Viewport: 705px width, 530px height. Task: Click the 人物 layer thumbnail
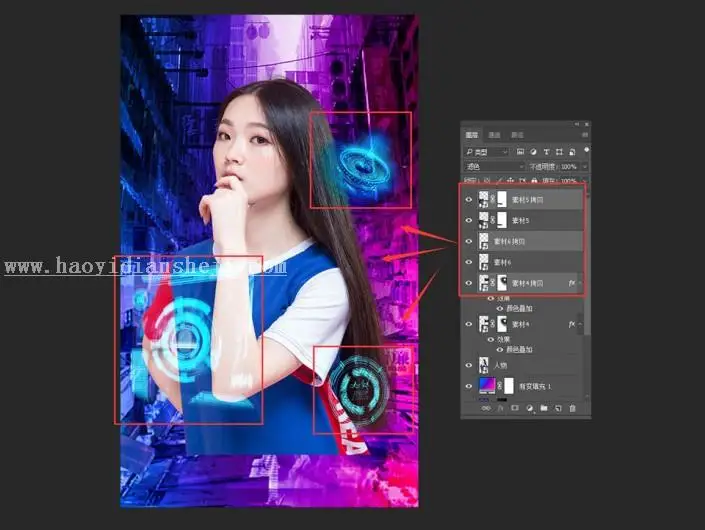coord(484,365)
